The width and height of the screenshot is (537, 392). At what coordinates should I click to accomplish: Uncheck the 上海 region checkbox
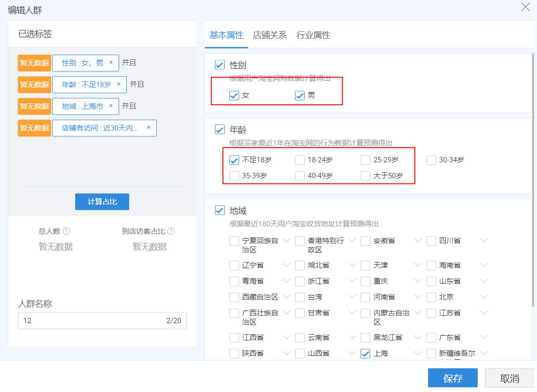tap(365, 353)
